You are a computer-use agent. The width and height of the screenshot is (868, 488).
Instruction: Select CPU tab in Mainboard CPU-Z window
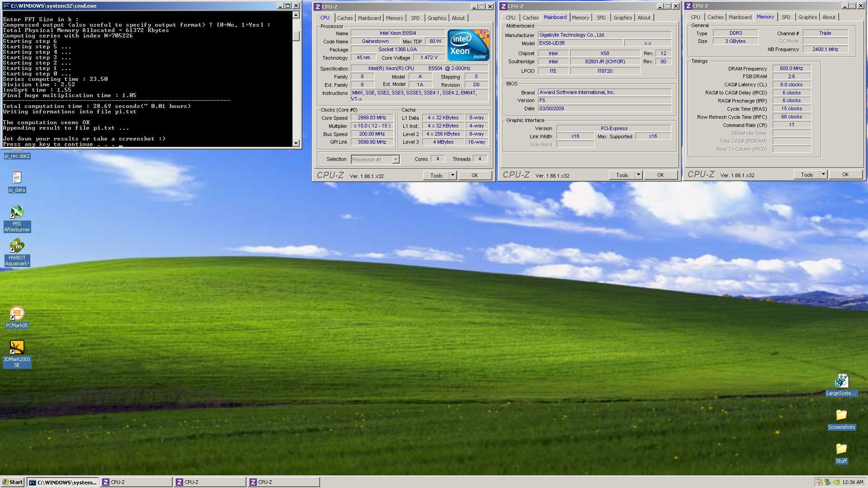(510, 18)
